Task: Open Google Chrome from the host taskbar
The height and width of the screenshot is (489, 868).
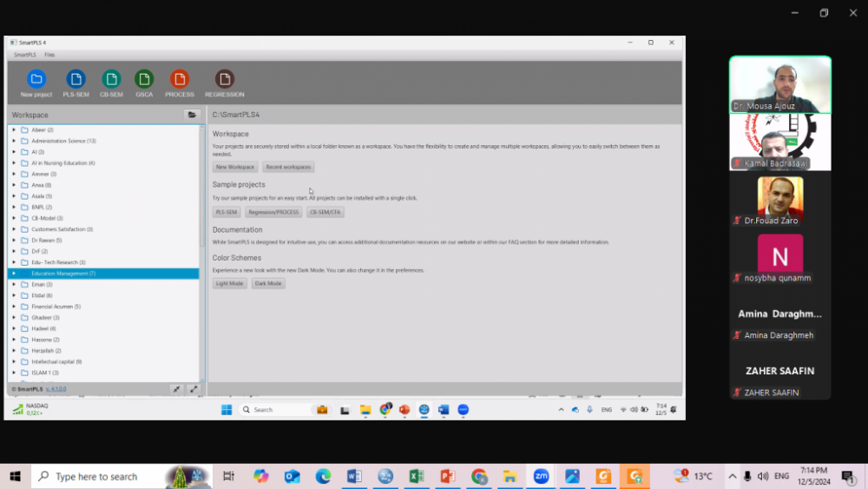Action: 479,476
